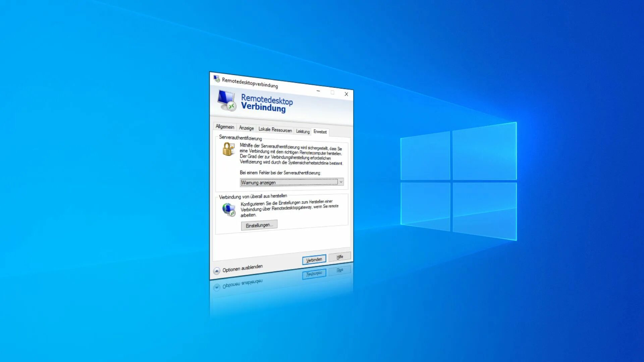Select the Lokale Ressourcen tab
The image size is (644, 362).
pyautogui.click(x=275, y=130)
